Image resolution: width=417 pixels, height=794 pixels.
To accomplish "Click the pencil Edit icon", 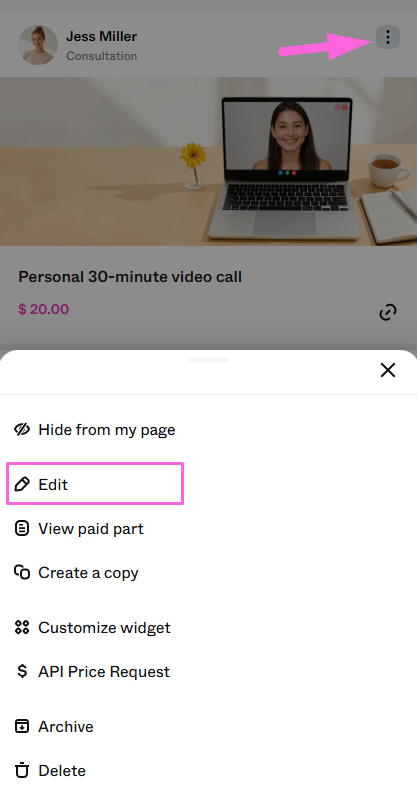I will coord(22,485).
